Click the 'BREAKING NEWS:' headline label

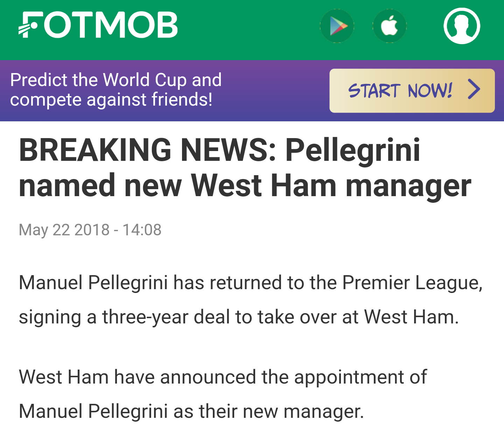(147, 150)
